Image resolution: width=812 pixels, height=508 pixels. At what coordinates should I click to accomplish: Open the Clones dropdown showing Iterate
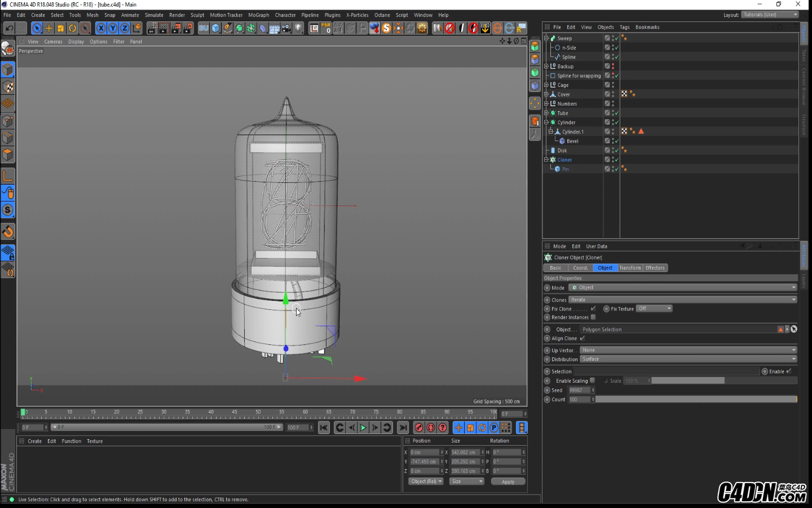pos(683,300)
